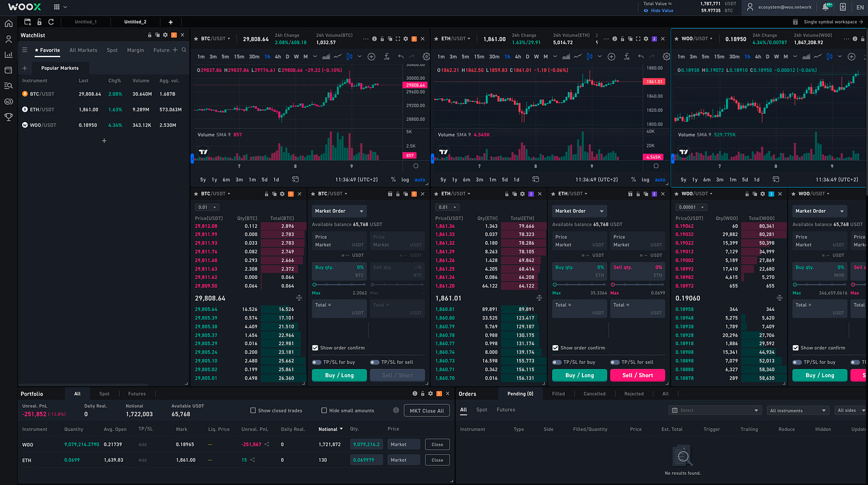Open the All instruments dropdown in Orders
The image size is (868, 485).
point(798,411)
